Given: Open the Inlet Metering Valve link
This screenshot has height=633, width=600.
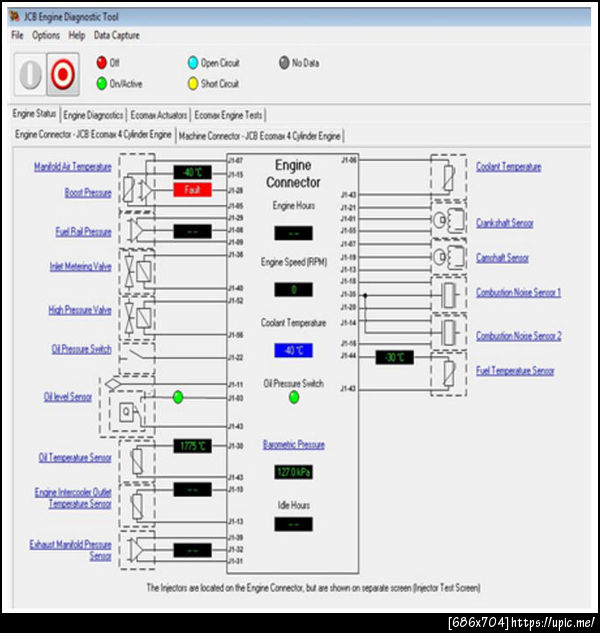Looking at the screenshot, I should pos(80,266).
